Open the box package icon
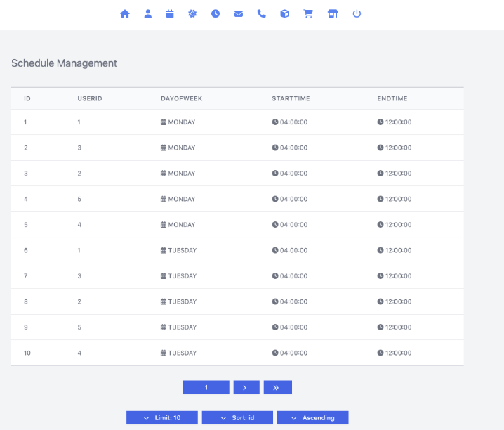504x430 pixels. point(284,13)
